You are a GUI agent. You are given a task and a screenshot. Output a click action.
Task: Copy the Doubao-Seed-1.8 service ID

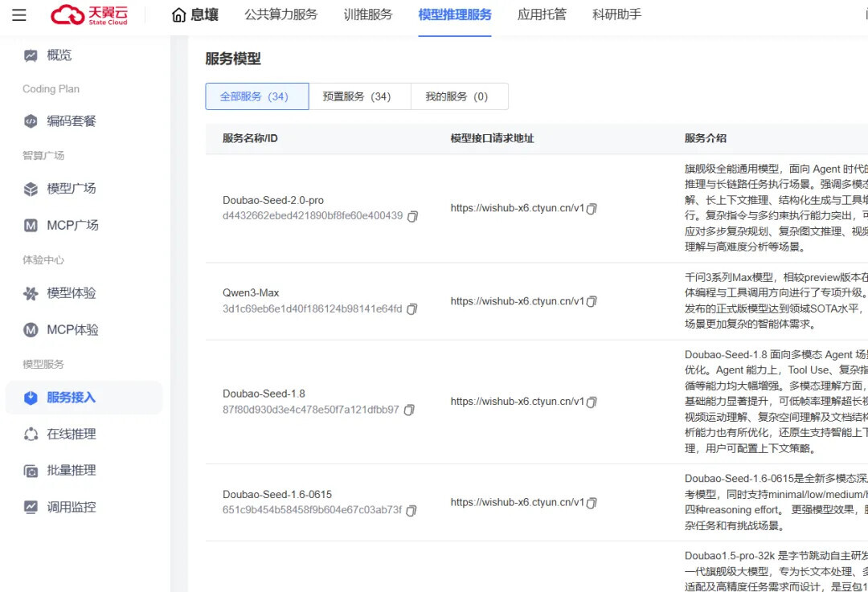[x=409, y=410]
